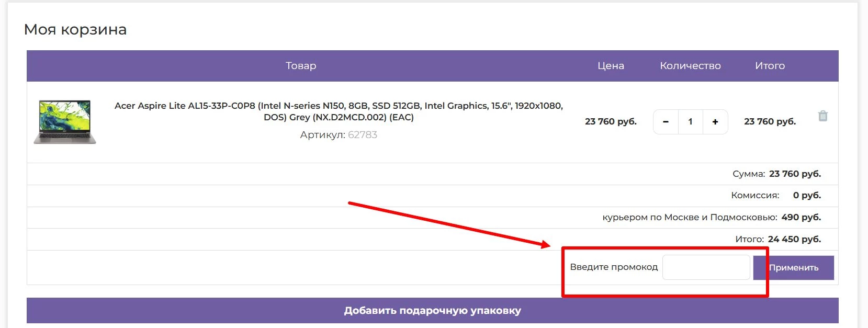This screenshot has height=328, width=868.
Task: Click the Сумма value 23 760 руб.
Action: pyautogui.click(x=795, y=174)
